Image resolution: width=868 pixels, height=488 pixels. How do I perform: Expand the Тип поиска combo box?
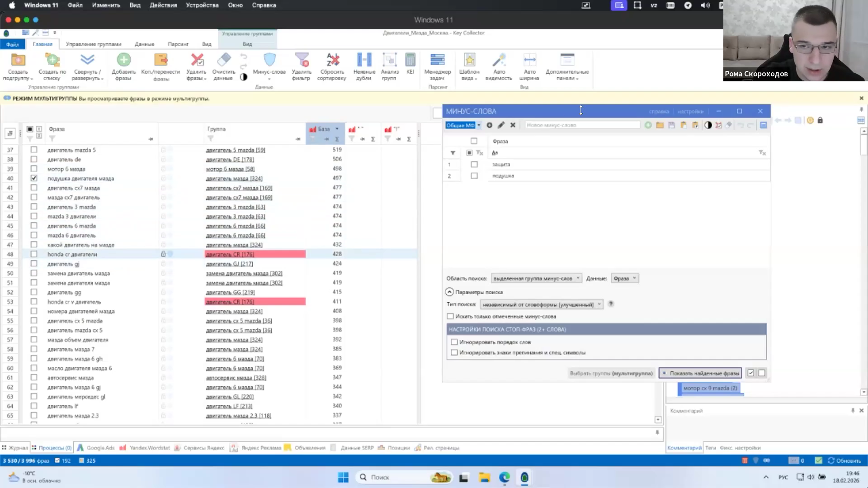click(x=542, y=305)
